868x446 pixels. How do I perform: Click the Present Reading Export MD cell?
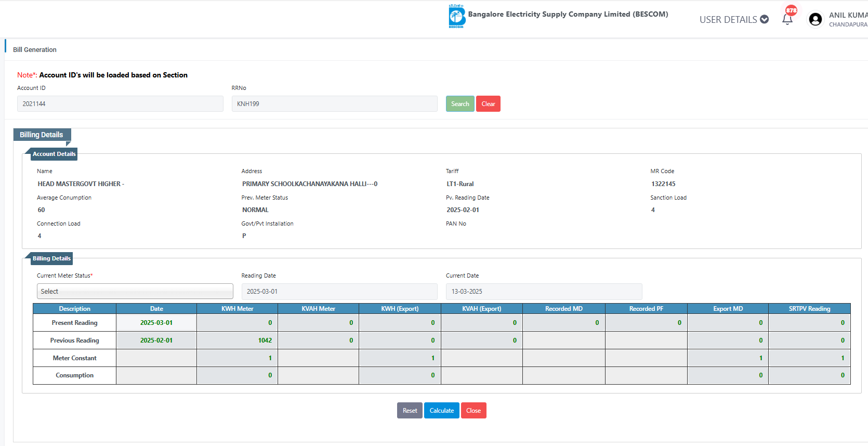[x=728, y=323]
